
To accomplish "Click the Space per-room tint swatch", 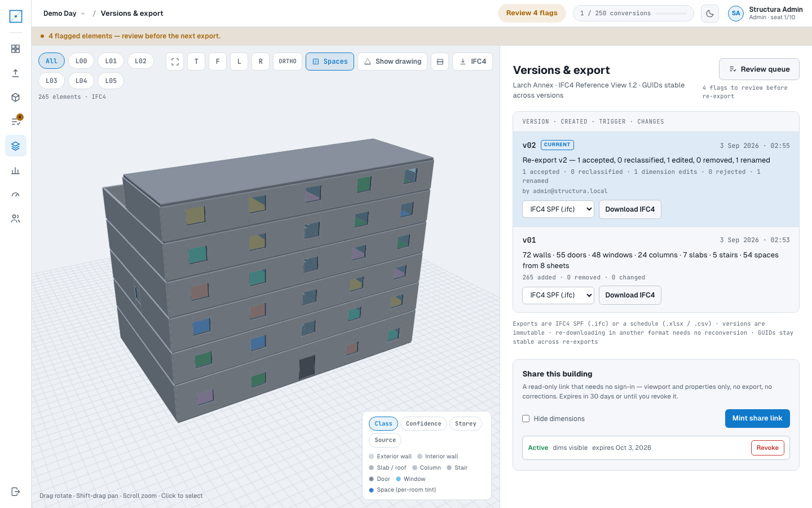I will coord(371,490).
